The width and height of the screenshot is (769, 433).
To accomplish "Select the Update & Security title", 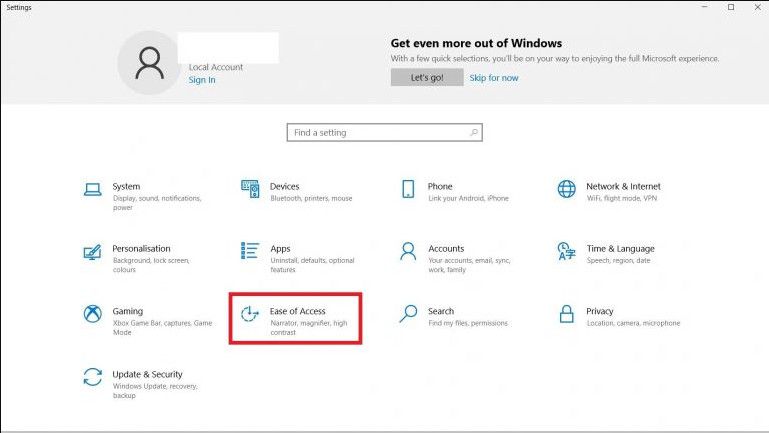I will [x=147, y=374].
